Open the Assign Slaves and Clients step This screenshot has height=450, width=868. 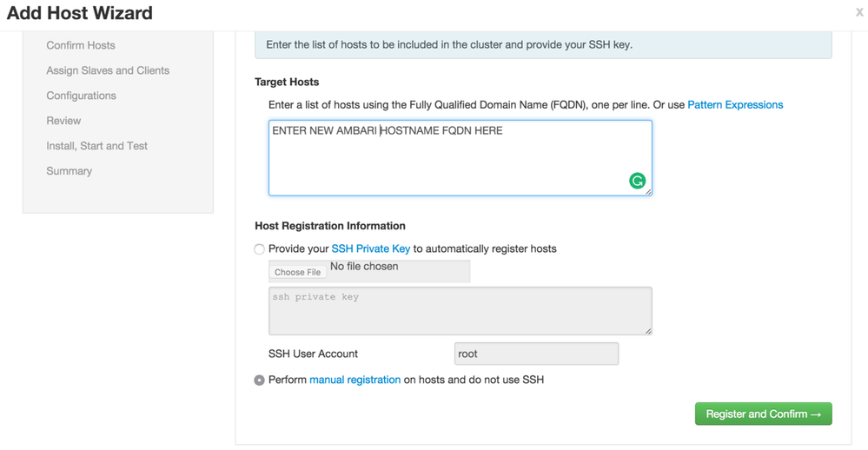click(108, 70)
